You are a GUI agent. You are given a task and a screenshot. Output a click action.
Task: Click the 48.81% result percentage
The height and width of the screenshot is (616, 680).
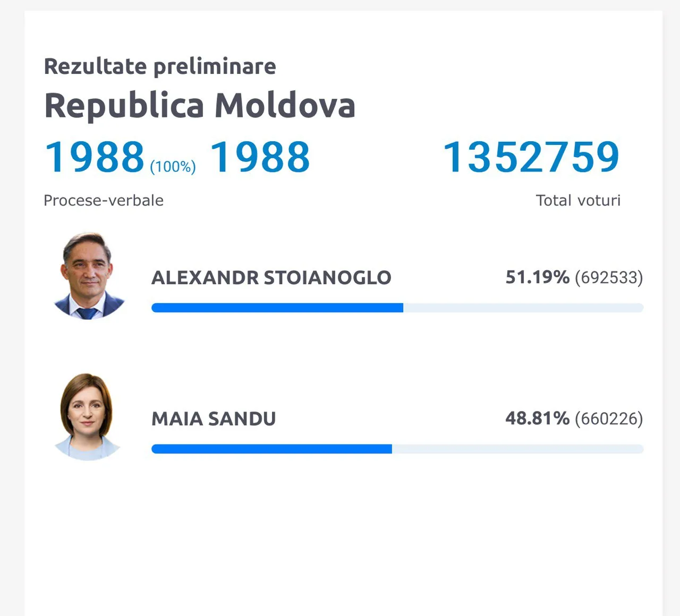[537, 418]
